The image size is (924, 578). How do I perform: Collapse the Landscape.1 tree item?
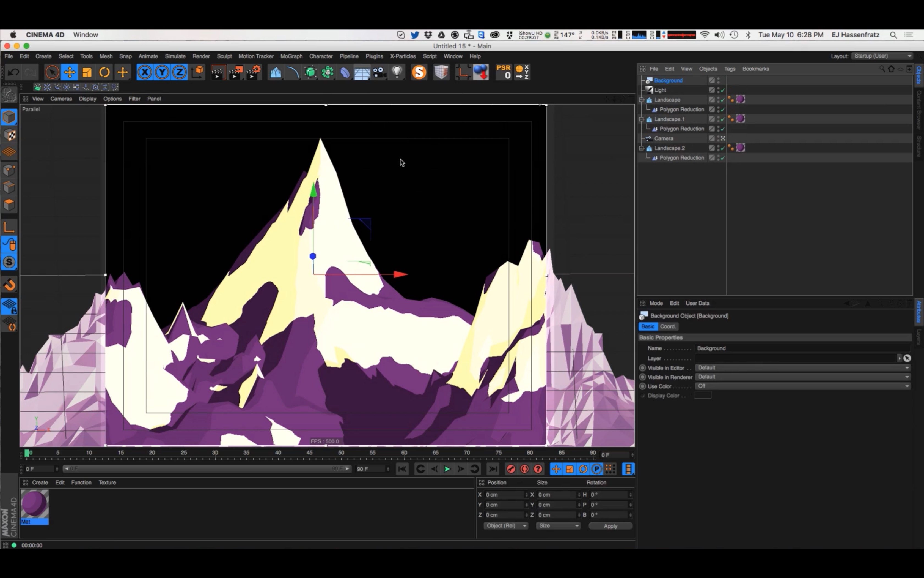642,119
